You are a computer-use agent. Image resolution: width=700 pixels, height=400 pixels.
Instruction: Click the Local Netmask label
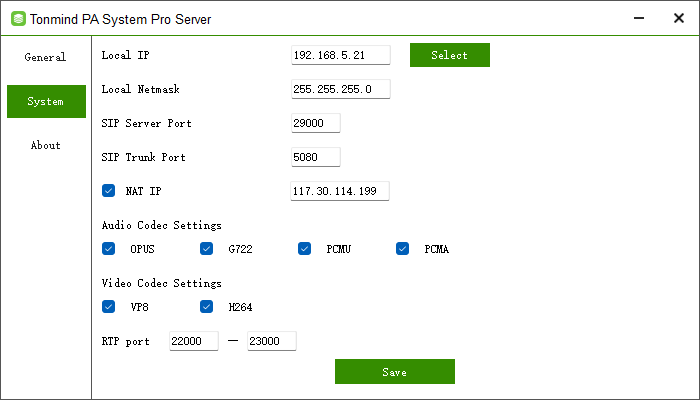click(x=141, y=89)
